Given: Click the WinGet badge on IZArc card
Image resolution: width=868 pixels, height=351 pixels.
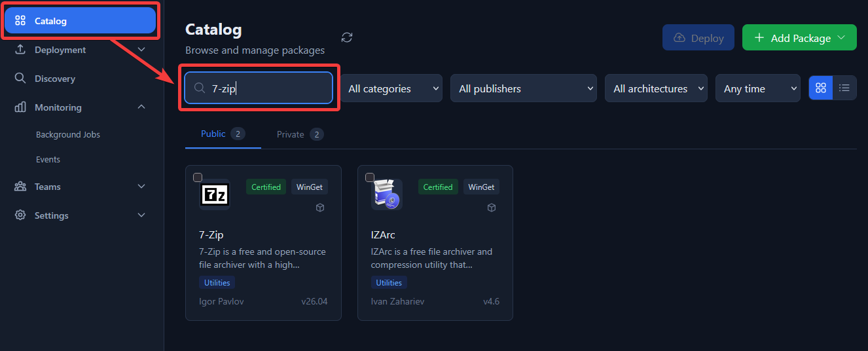Looking at the screenshot, I should [x=482, y=187].
